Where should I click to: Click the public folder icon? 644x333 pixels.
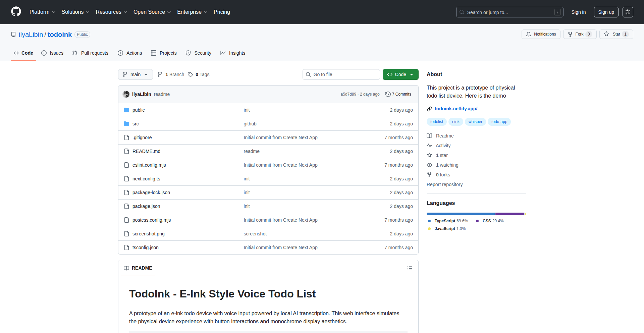pos(126,110)
